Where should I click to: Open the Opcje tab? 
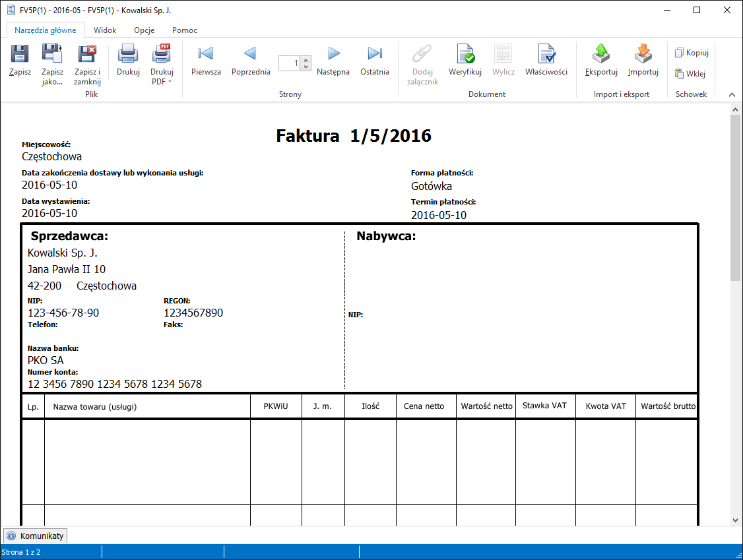tap(144, 30)
